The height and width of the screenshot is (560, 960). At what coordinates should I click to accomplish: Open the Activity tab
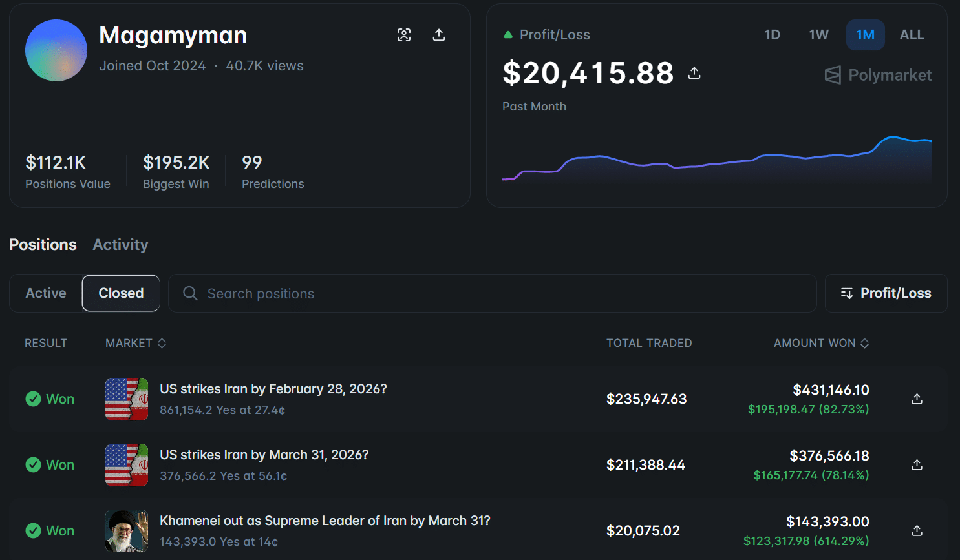120,245
